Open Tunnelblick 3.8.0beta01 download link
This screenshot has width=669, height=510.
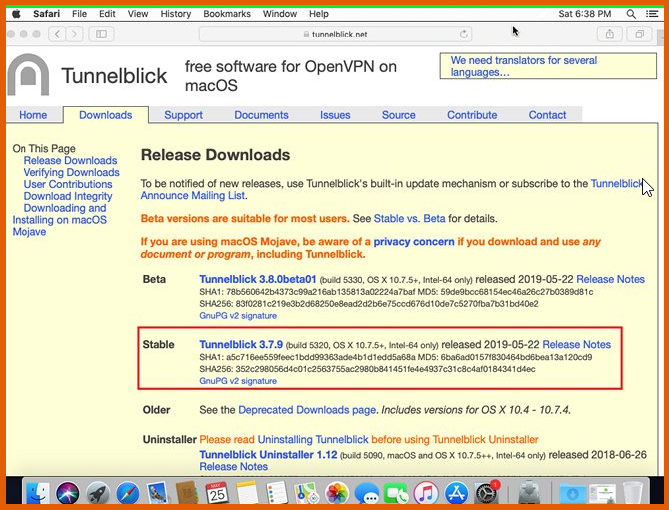coord(258,279)
